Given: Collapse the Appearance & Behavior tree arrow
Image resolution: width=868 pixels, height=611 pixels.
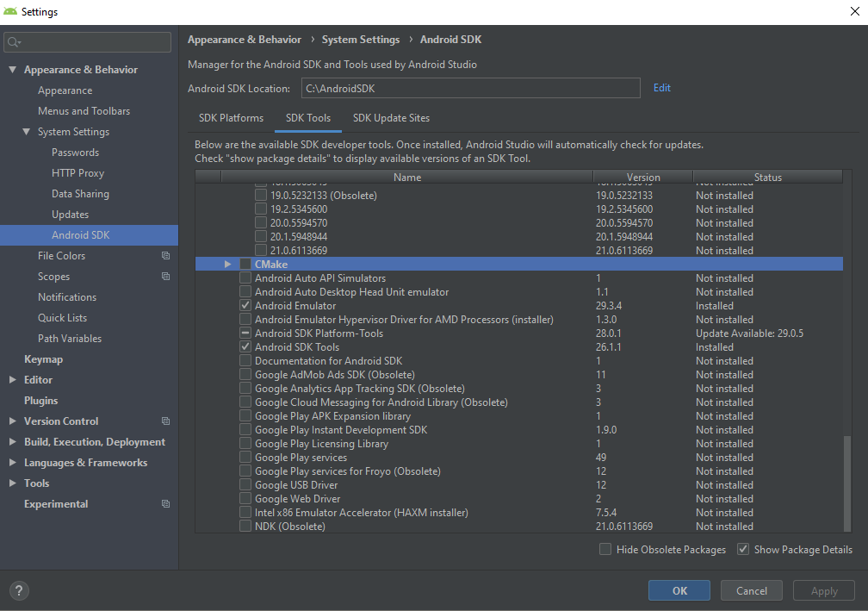Looking at the screenshot, I should coord(12,69).
